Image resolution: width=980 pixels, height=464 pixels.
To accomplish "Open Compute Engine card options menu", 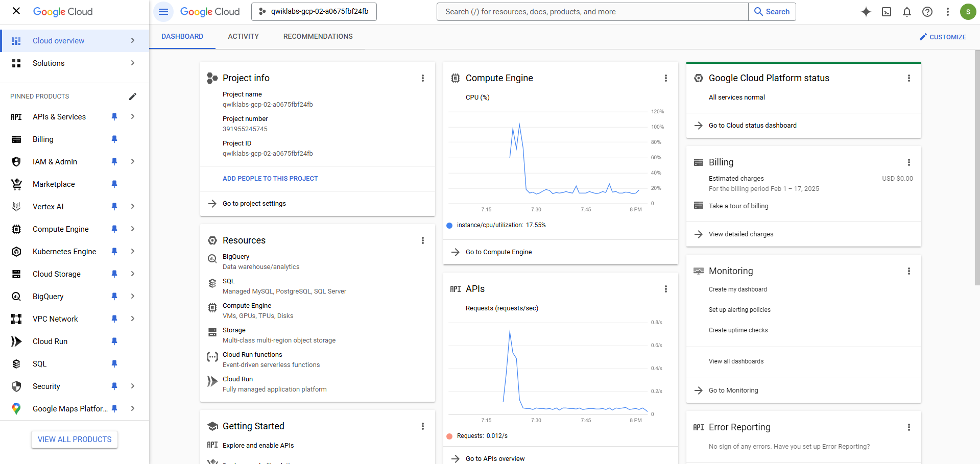I will [x=666, y=78].
